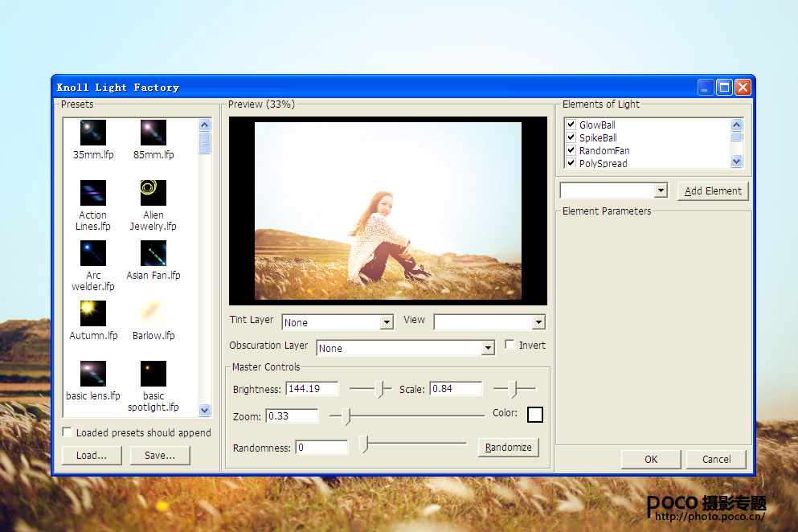
Task: Click the Elements of Light scroll up arrow
Action: coord(736,125)
